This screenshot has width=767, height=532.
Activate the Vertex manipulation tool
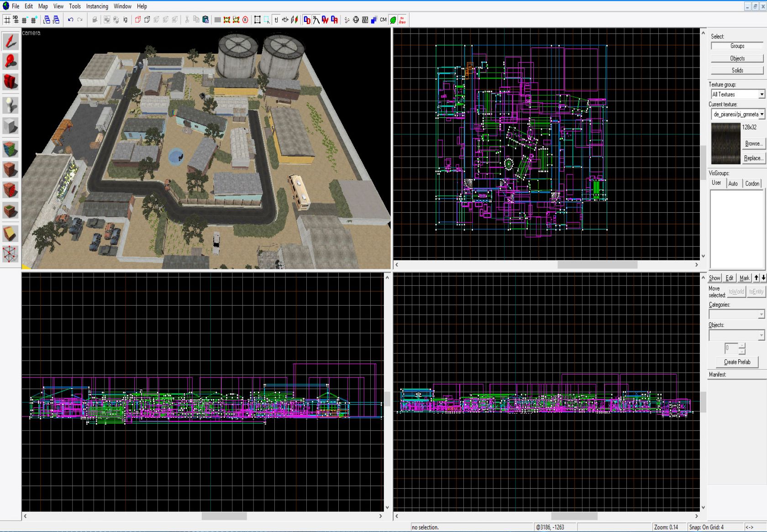(11, 254)
